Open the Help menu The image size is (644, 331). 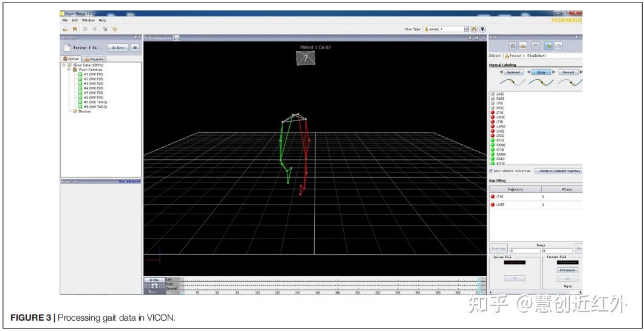pos(102,20)
